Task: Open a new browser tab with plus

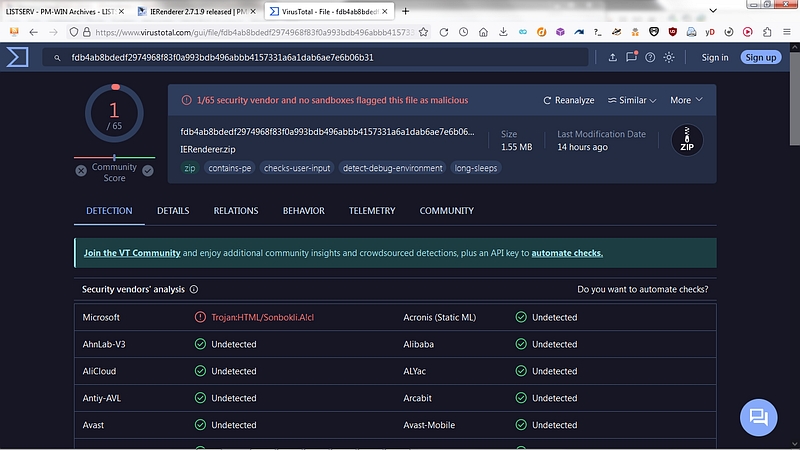Action: 405,11
